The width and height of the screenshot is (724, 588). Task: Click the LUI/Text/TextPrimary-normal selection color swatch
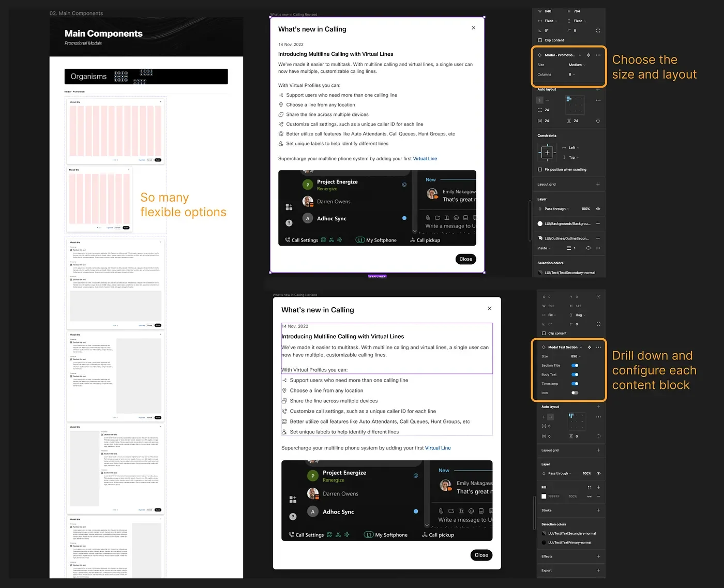pyautogui.click(x=544, y=542)
